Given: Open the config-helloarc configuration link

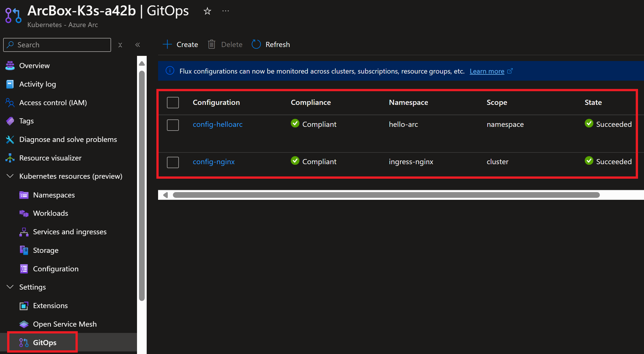Looking at the screenshot, I should [x=218, y=124].
